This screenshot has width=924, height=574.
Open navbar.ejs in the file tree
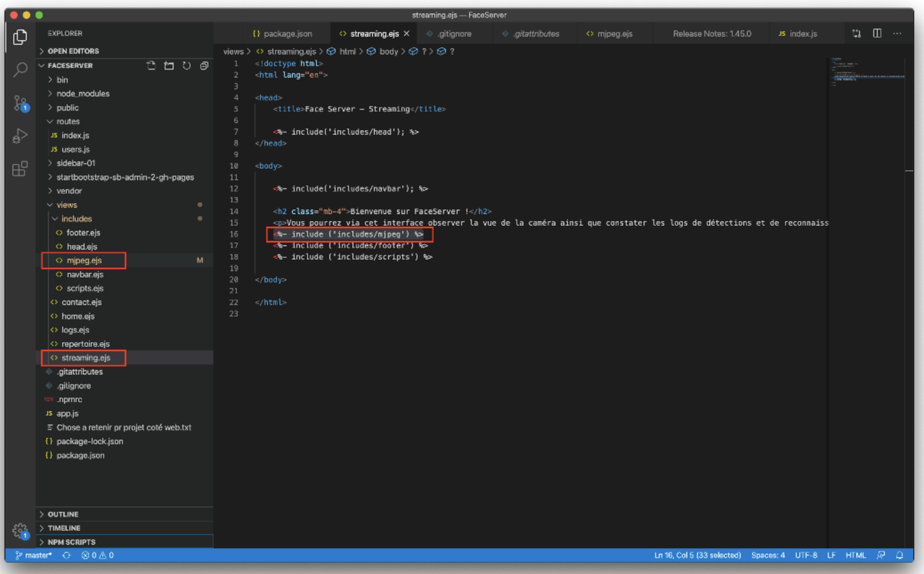pyautogui.click(x=85, y=274)
